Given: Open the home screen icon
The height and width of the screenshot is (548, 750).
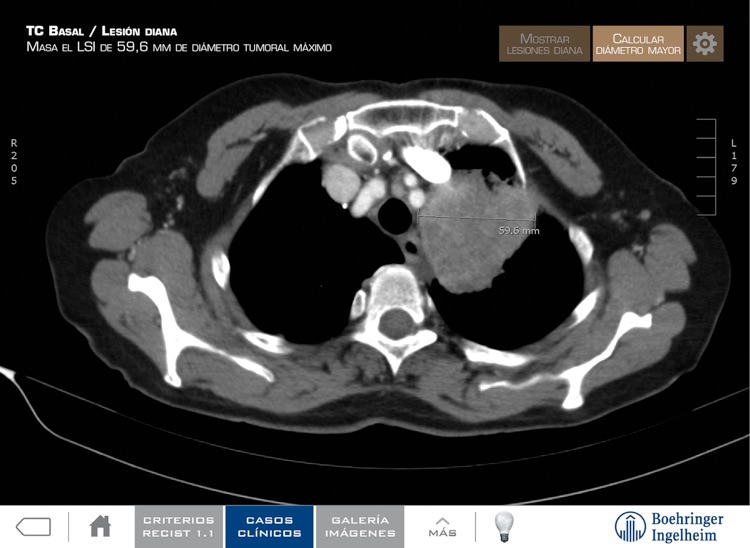Looking at the screenshot, I should tap(100, 526).
